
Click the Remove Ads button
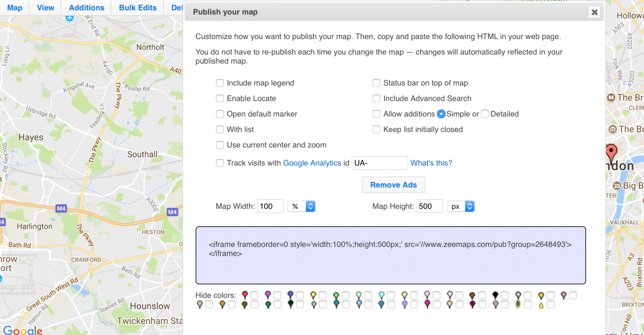coord(393,185)
